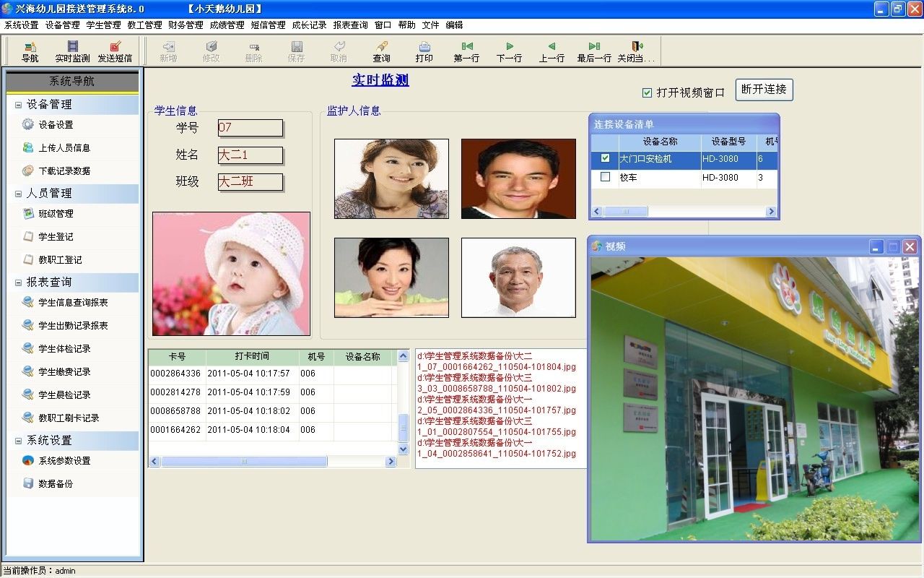The width and height of the screenshot is (924, 578).
Task: Jump to 最后一行 record
Action: click(x=594, y=51)
